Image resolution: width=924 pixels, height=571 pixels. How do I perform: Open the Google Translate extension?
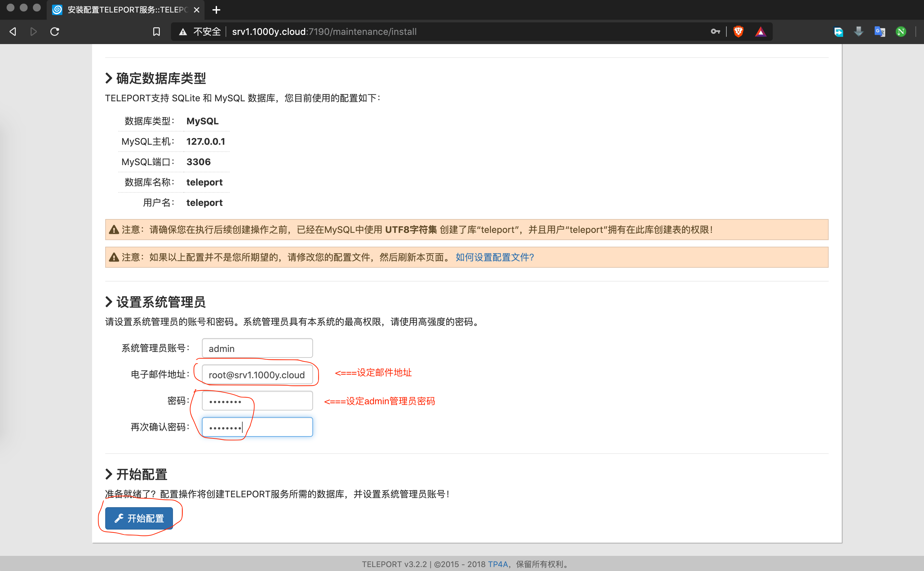point(880,32)
